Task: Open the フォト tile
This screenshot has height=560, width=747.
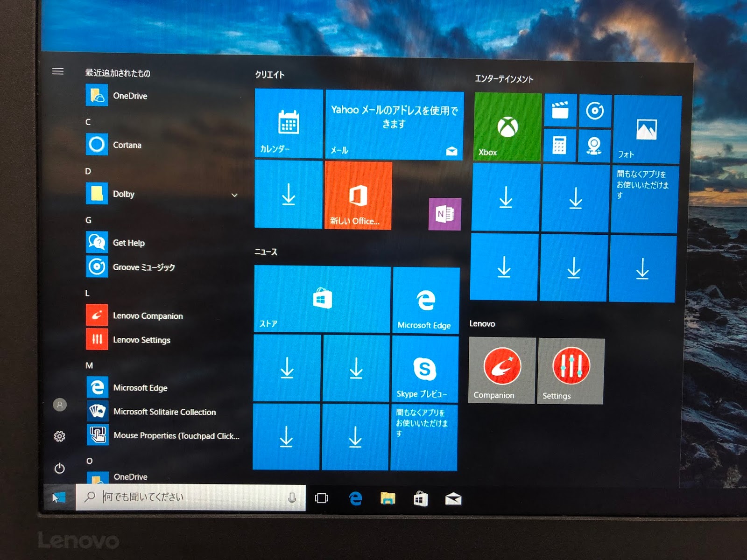Action: (x=648, y=130)
